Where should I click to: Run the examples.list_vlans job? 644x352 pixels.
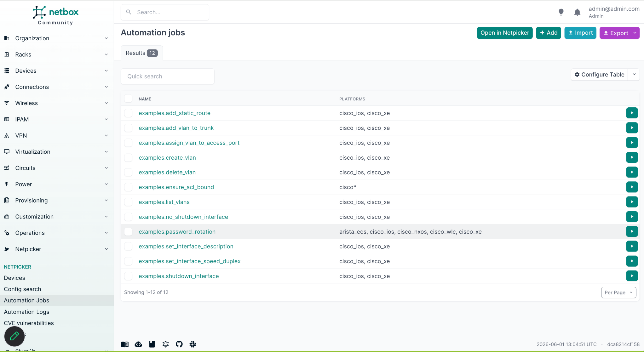coord(632,202)
